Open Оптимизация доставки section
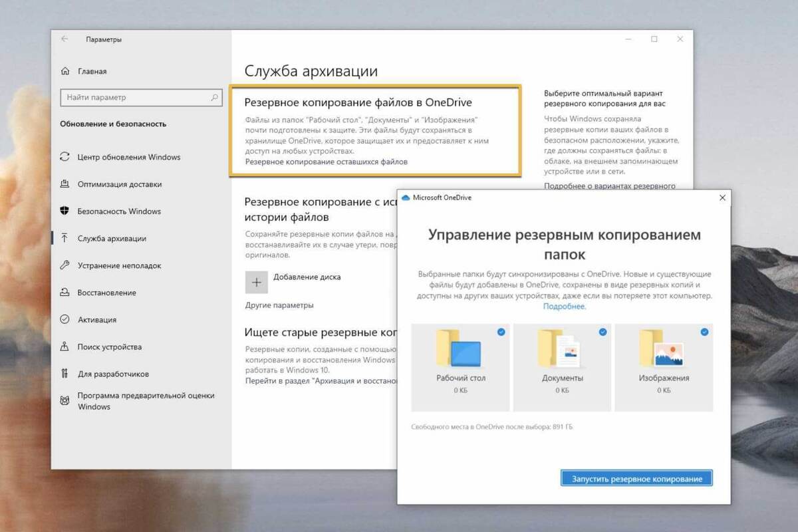 tap(120, 184)
